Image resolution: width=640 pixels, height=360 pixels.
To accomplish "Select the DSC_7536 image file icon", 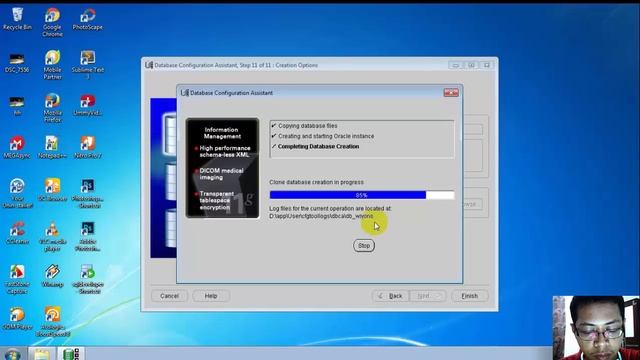I will tap(17, 63).
